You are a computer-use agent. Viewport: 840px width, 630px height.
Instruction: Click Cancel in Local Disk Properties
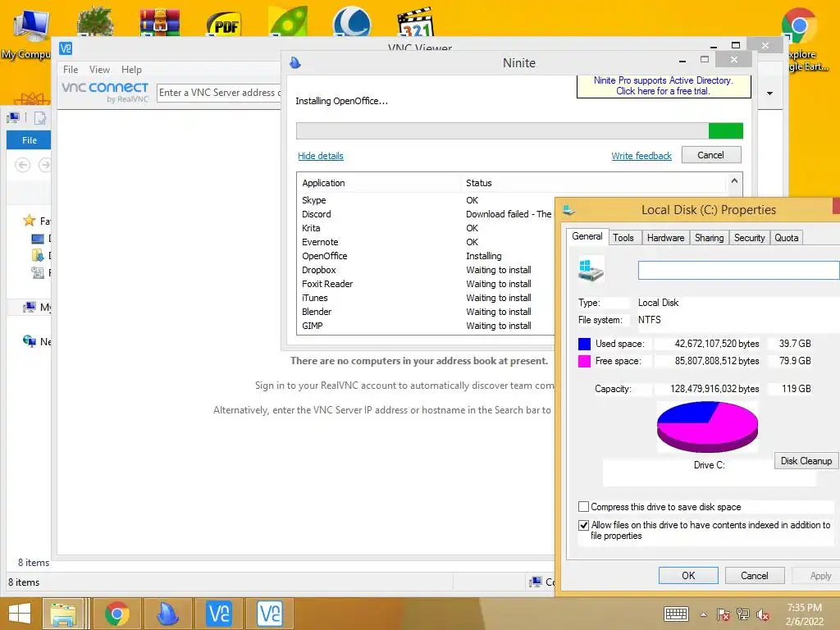[x=755, y=575]
